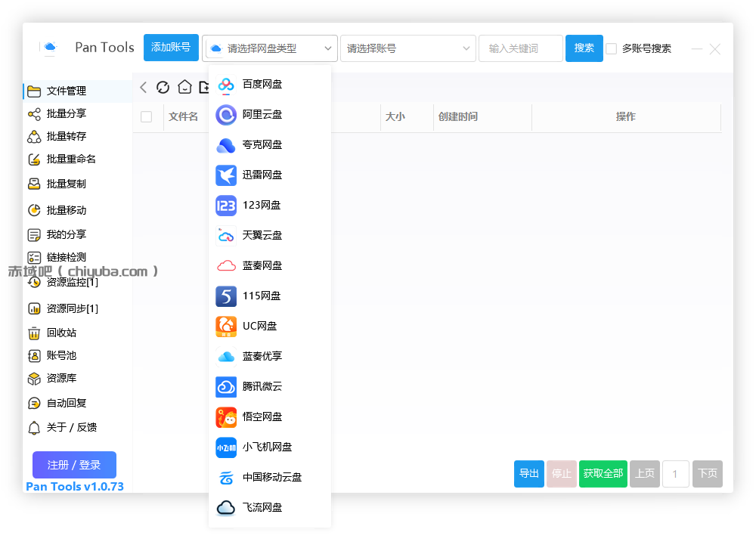756x545 pixels.
Task: Select the Xunlei drive icon (迅雷网盘)
Action: [x=225, y=175]
